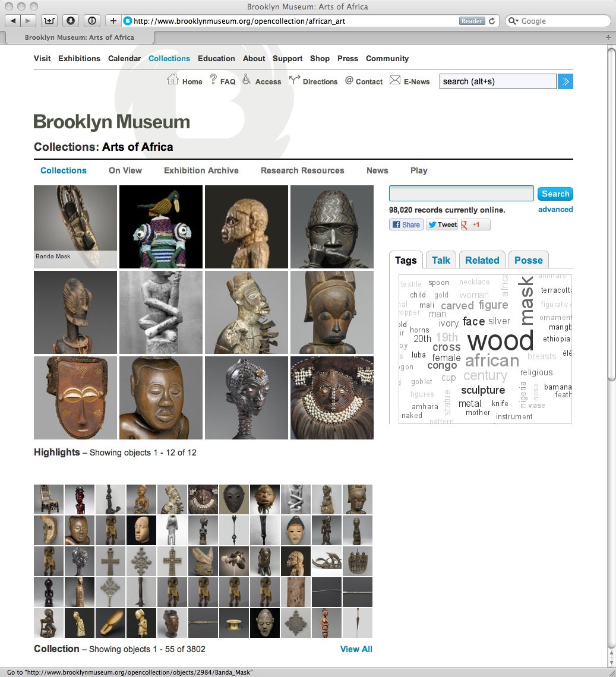Screen dimensions: 616x677
Task: Click the collection search input field
Action: pyautogui.click(x=461, y=194)
